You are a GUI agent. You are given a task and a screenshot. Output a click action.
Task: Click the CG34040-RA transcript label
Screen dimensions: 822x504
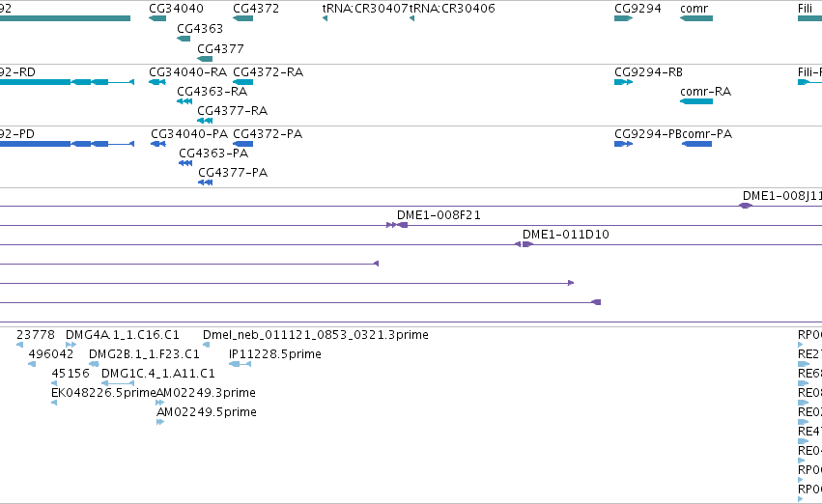(187, 71)
